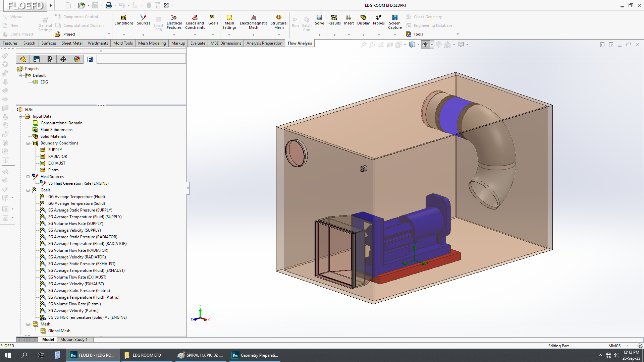Toggle visibility of Computational Domain
Image resolution: width=644 pixels, height=362 pixels.
tap(35, 123)
